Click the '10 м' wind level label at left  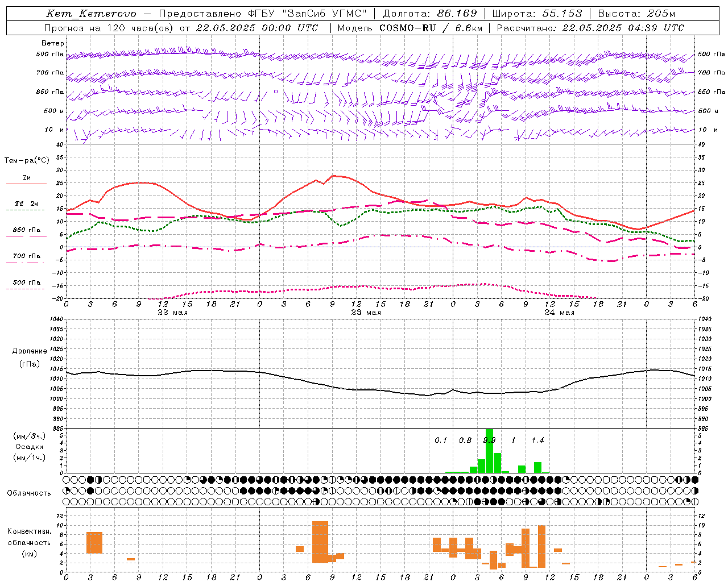coord(55,130)
